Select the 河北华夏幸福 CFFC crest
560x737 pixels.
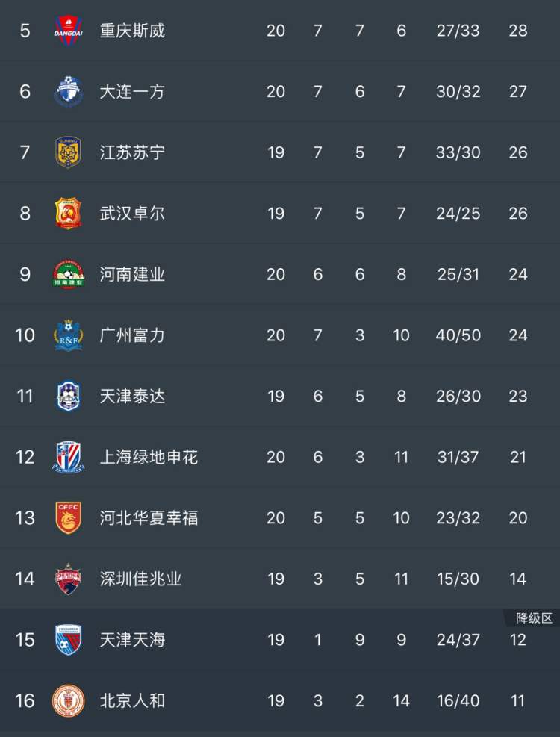pyautogui.click(x=69, y=518)
